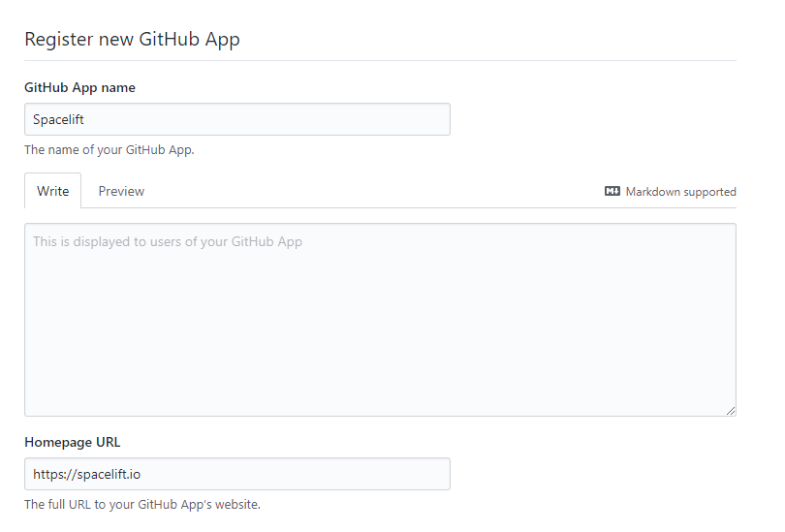This screenshot has height=532, width=785.
Task: Open the Markdown supported link
Action: click(x=680, y=192)
